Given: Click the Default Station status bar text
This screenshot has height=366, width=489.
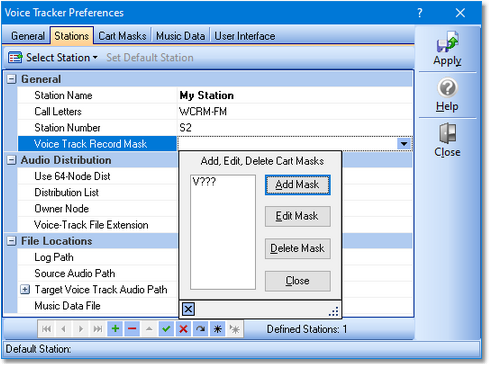Looking at the screenshot, I should coord(38,349).
